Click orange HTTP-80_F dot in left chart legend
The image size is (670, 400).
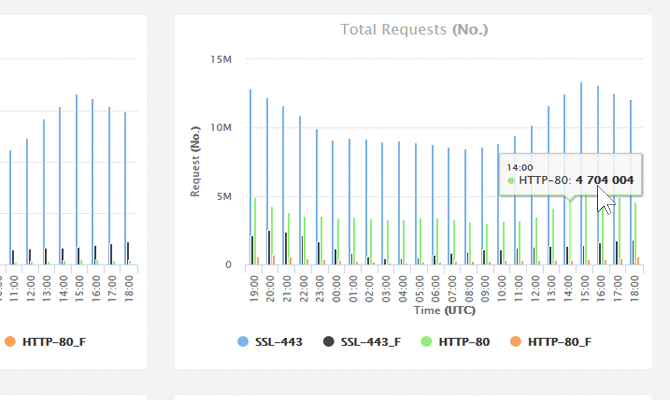point(11,342)
